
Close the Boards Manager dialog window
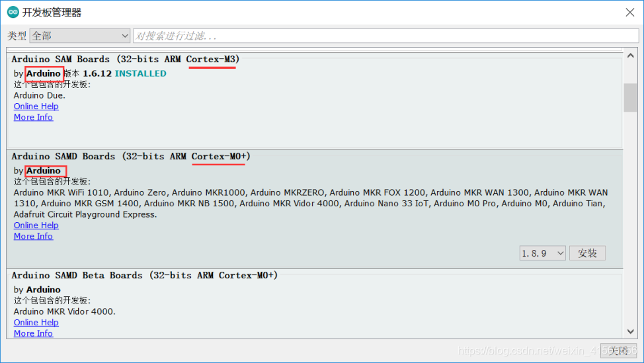click(630, 13)
